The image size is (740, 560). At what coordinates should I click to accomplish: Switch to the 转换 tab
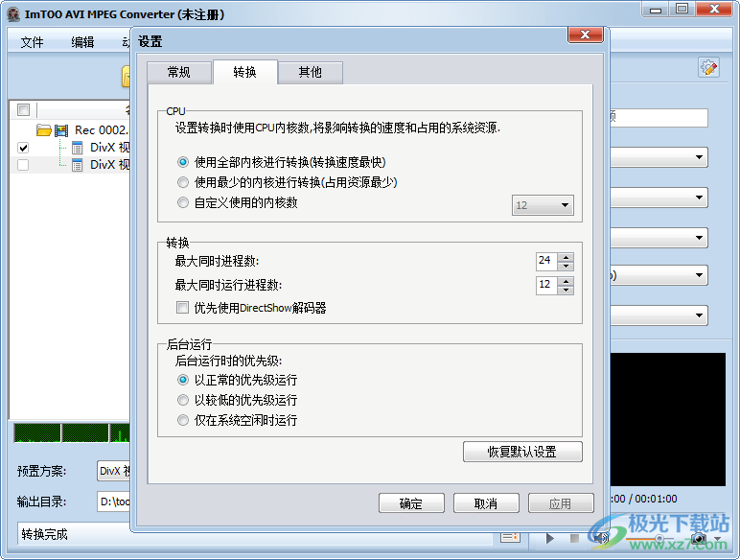pos(245,72)
